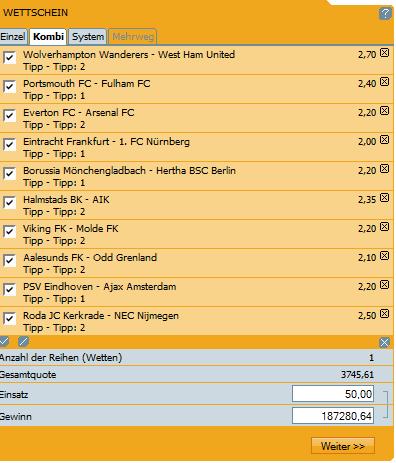This screenshot has height=463, width=396.
Task: Remove PSV Eindhoven - Ajax Amsterdam bet
Action: tap(385, 285)
